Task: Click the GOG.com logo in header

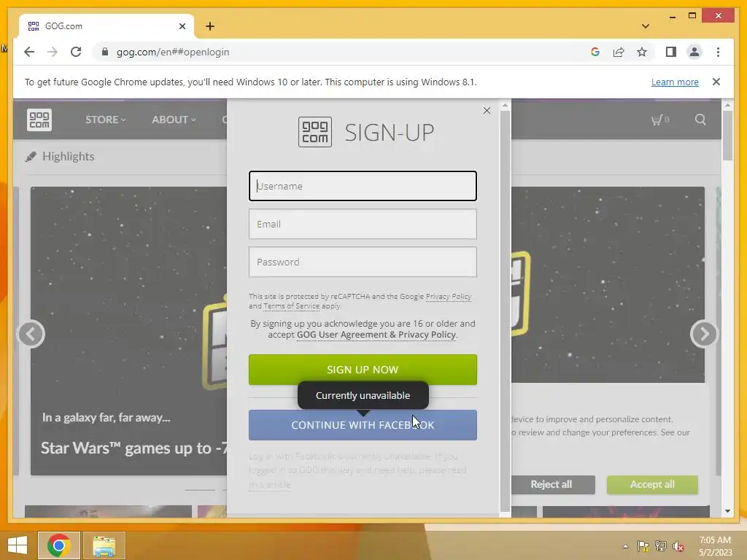Action: 39,120
